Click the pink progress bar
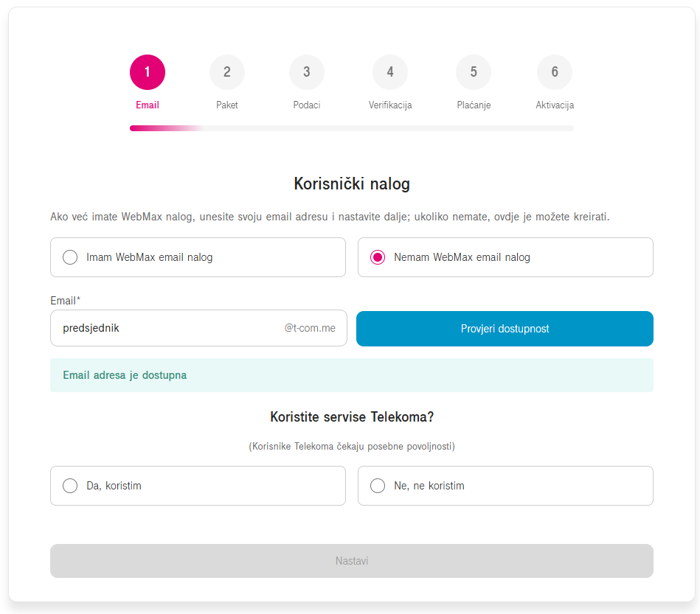 [x=162, y=128]
